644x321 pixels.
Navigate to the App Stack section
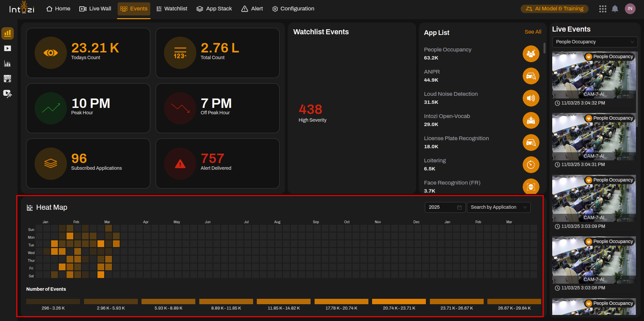coord(214,8)
